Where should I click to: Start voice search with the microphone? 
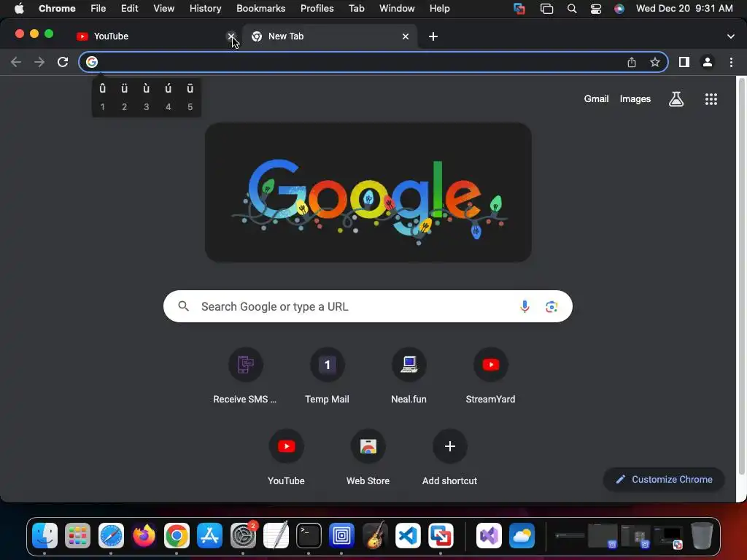tap(525, 307)
